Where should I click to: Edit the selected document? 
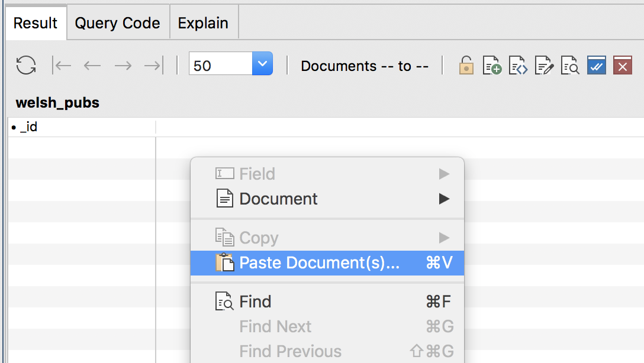(x=544, y=65)
